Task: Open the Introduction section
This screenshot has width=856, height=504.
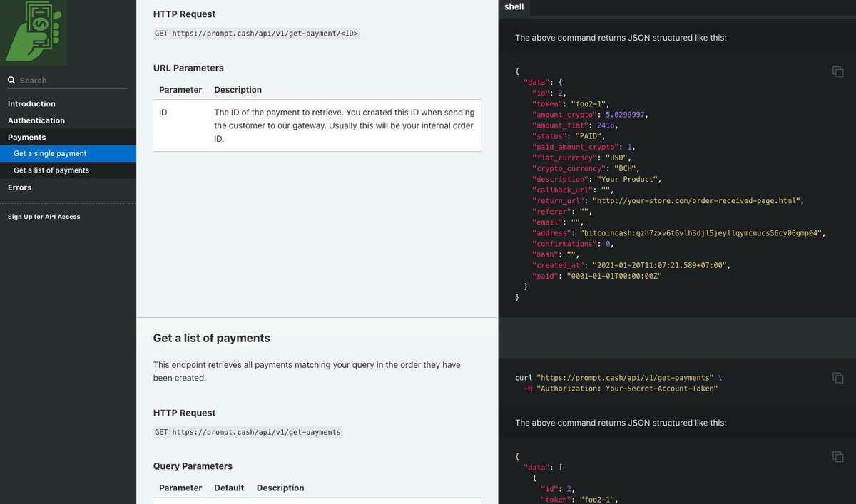Action: pos(31,104)
